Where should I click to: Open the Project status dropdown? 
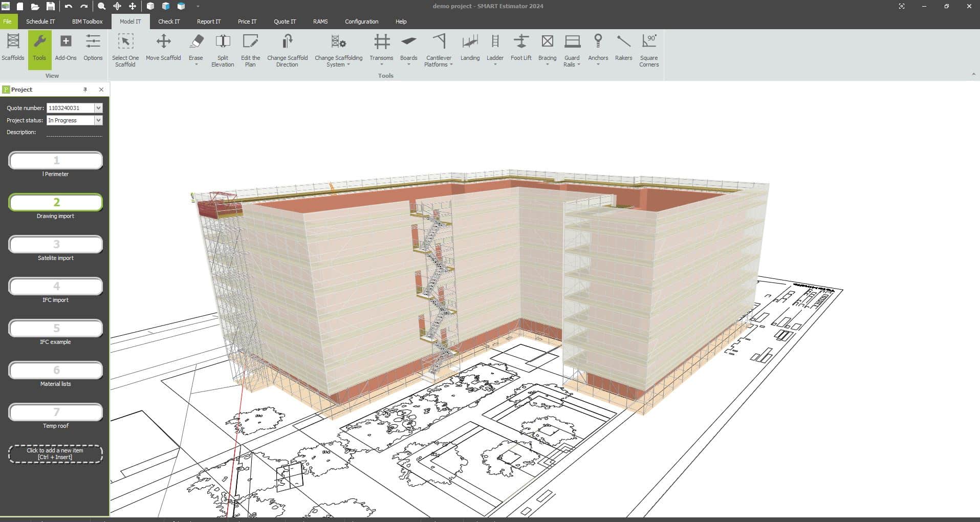click(99, 120)
